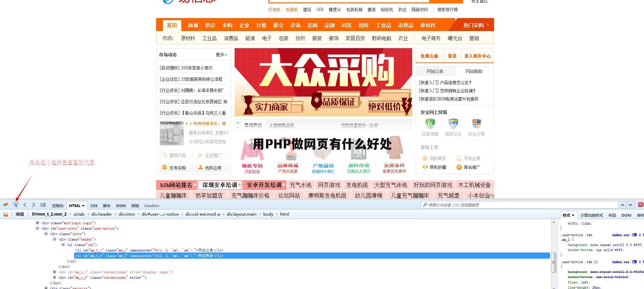Switch to the 网络 Firebug tab
644x289 pixels.
pos(135,206)
